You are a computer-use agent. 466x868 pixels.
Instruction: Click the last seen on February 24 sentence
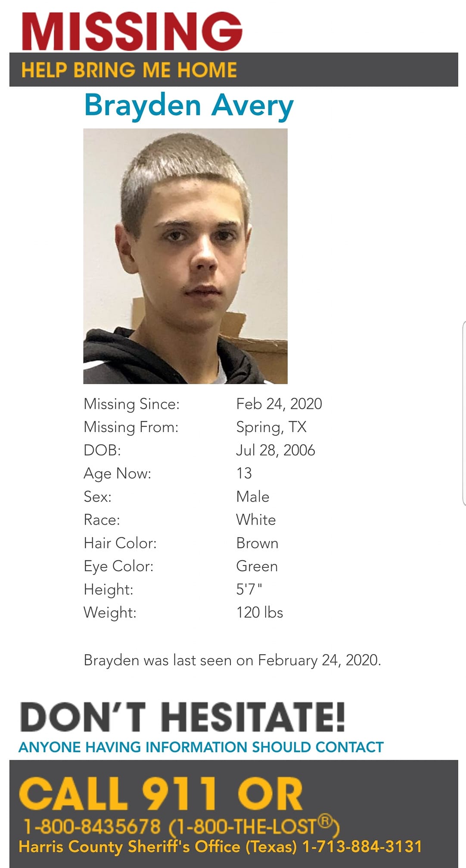(233, 660)
